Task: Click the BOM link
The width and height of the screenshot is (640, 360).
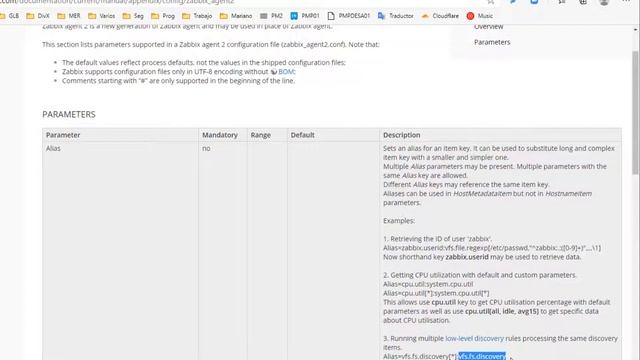Action: pos(286,71)
